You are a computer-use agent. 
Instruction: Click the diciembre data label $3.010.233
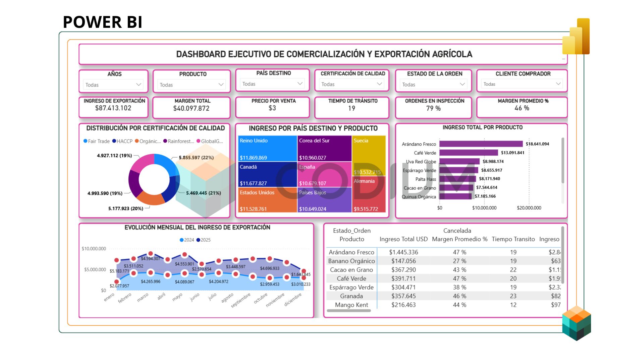[301, 284]
